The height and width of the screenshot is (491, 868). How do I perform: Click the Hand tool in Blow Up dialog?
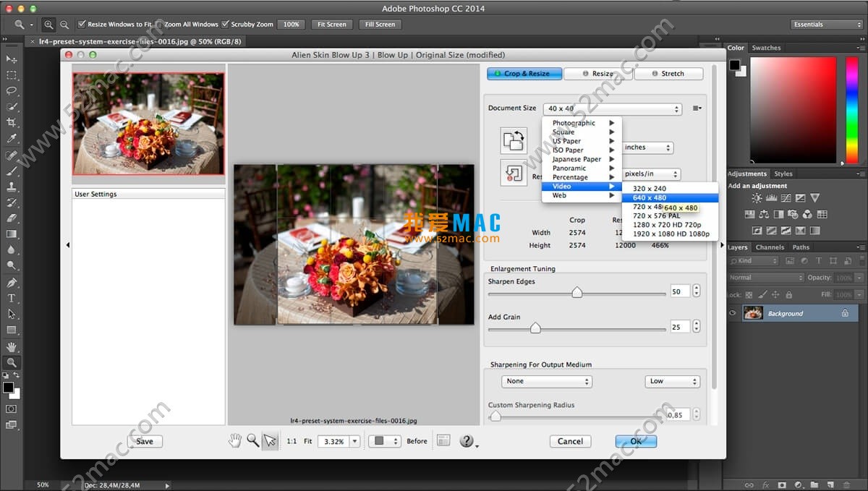tap(235, 440)
